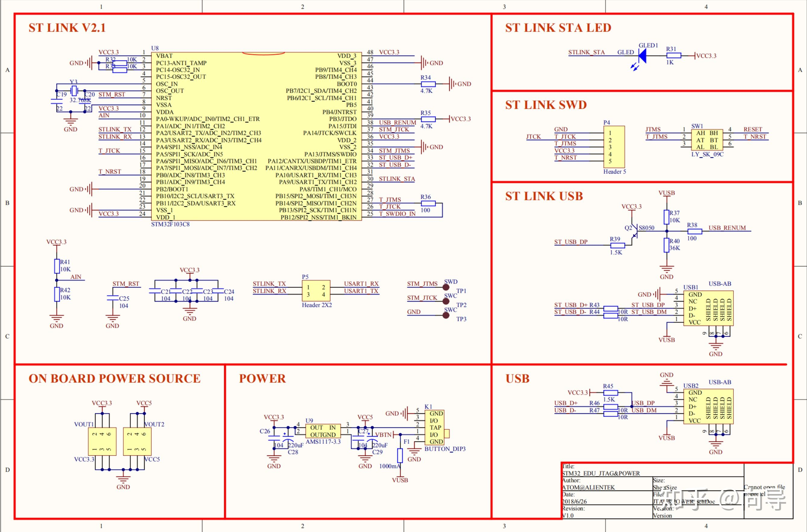Viewport: 807px width, 532px height.
Task: Click the "STM32_EDU_JTAG&POWER" title text
Action: 601,473
